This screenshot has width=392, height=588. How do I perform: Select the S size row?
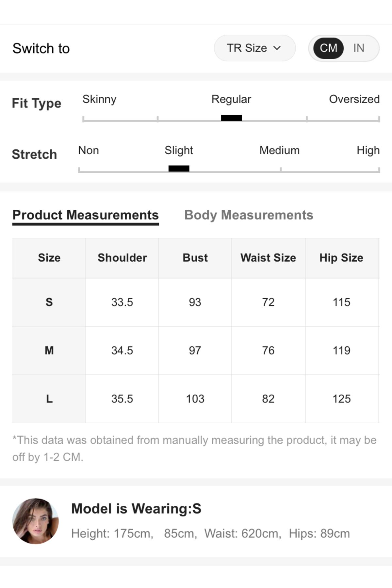click(x=196, y=302)
